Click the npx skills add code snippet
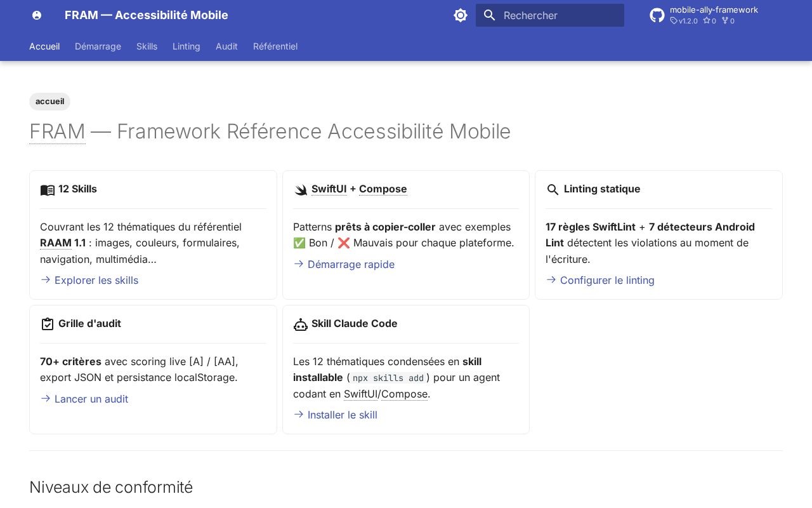 (388, 378)
